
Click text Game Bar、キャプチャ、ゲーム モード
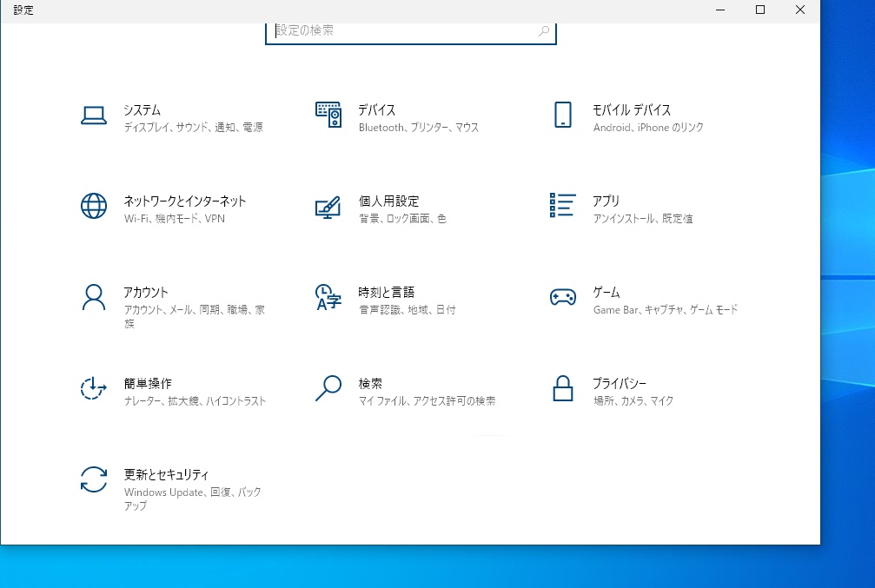tap(666, 309)
